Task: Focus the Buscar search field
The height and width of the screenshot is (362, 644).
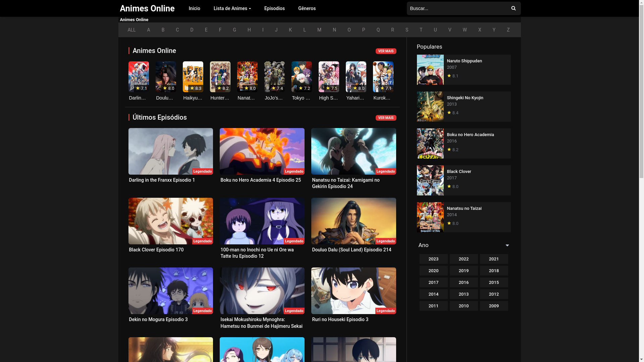Action: pos(457,8)
